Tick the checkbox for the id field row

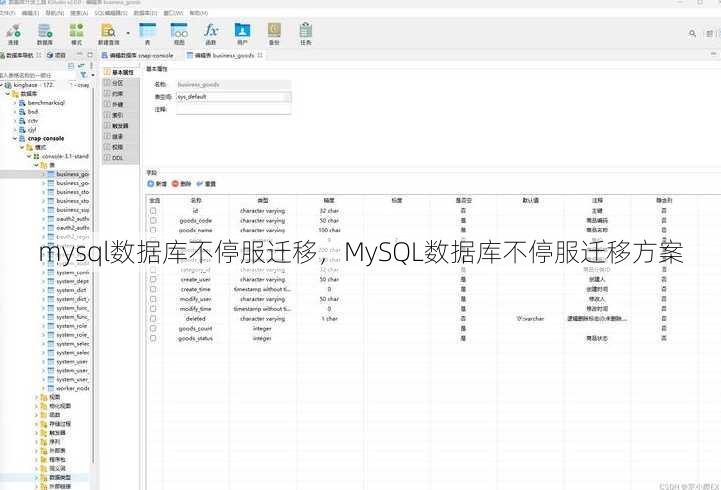tap(153, 211)
